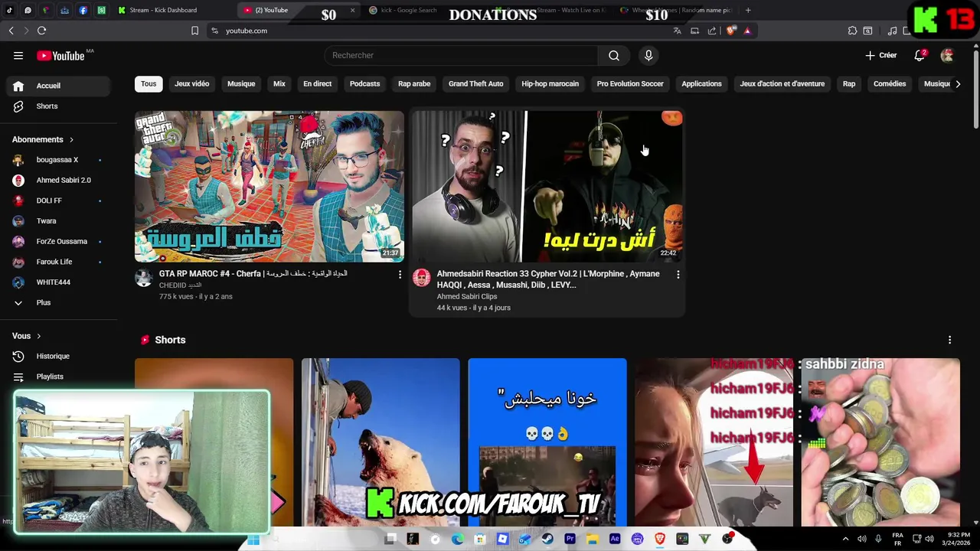Open the CHEDIIID channel avatar

[144, 278]
